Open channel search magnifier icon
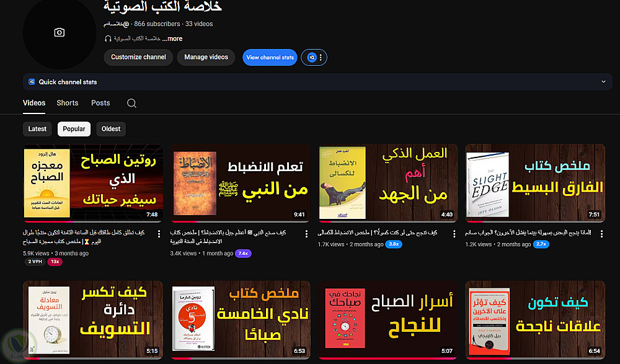This screenshot has width=620, height=364. pyautogui.click(x=131, y=104)
